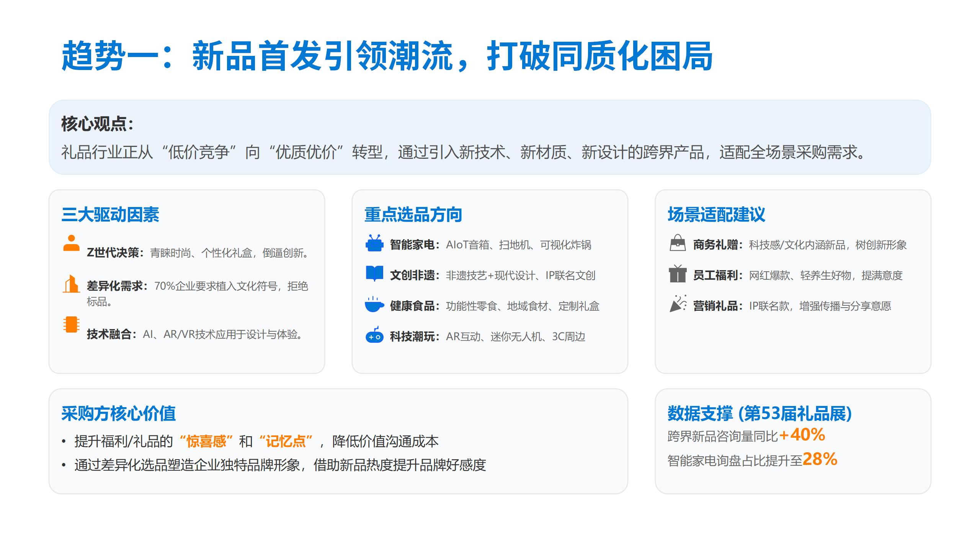Click the 核心观点 heading
Screen dimensions: 980x551
pyautogui.click(x=97, y=124)
